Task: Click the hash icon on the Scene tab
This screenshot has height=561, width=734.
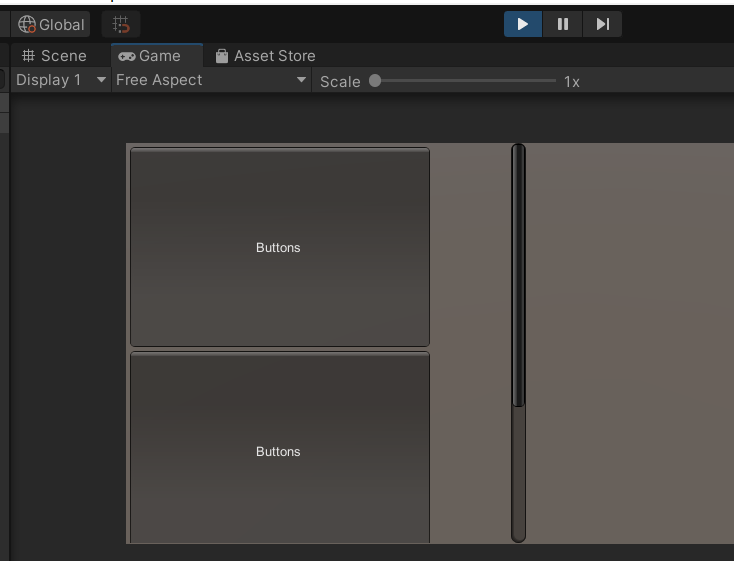Action: [x=28, y=56]
